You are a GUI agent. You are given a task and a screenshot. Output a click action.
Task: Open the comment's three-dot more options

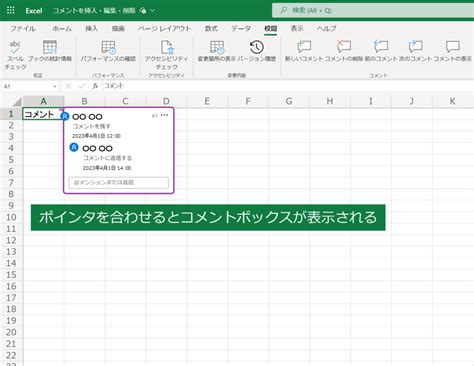[x=164, y=115]
